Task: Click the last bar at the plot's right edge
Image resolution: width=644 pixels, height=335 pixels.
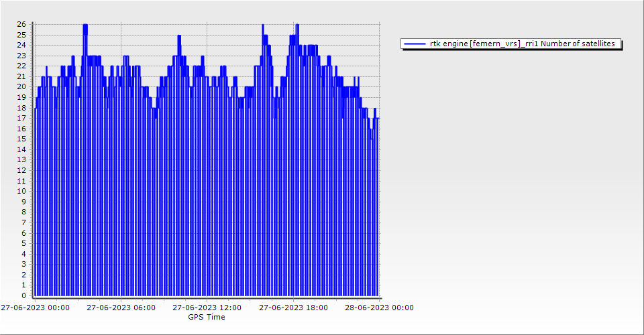Action: pos(378,201)
